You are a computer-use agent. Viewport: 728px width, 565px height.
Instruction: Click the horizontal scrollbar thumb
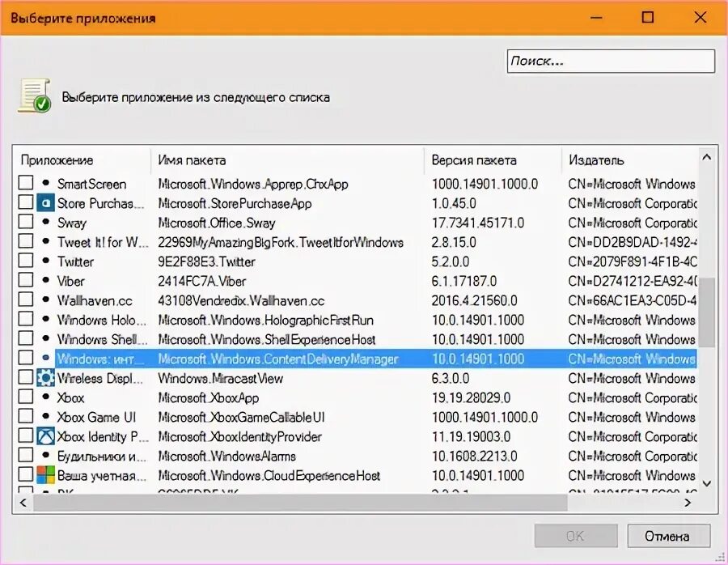(x=300, y=503)
